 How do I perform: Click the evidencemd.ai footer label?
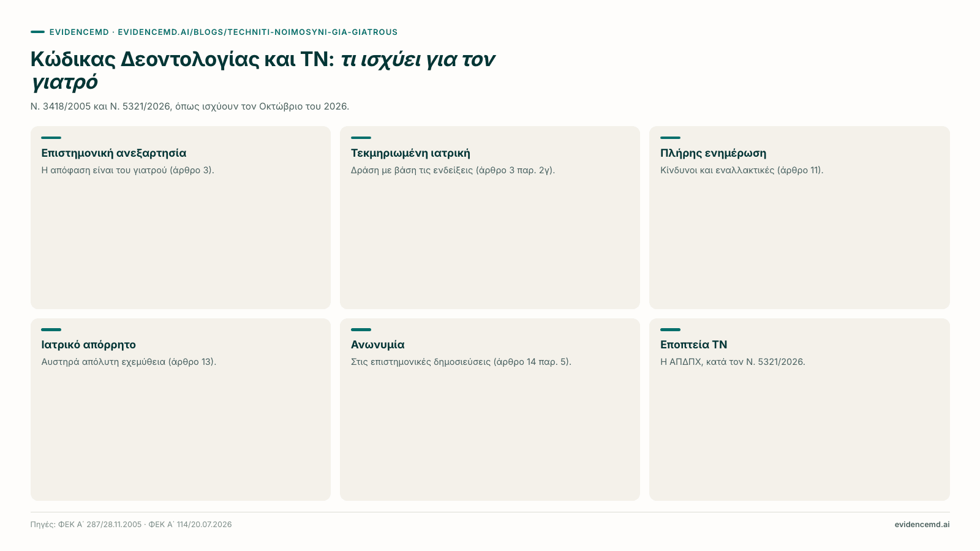point(922,525)
